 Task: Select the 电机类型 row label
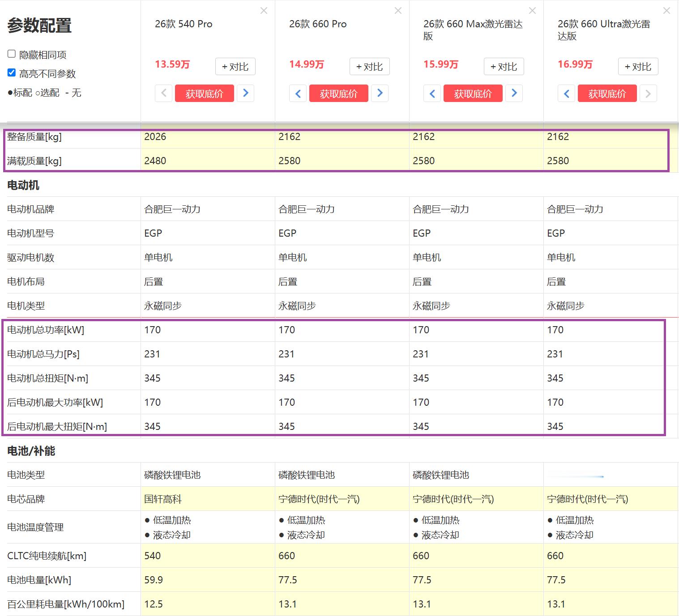(x=26, y=306)
